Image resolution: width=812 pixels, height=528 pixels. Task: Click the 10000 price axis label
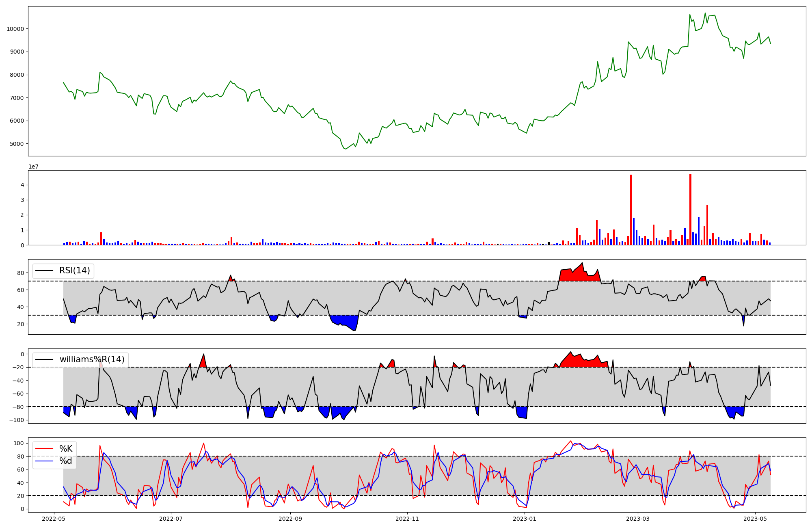(15, 29)
